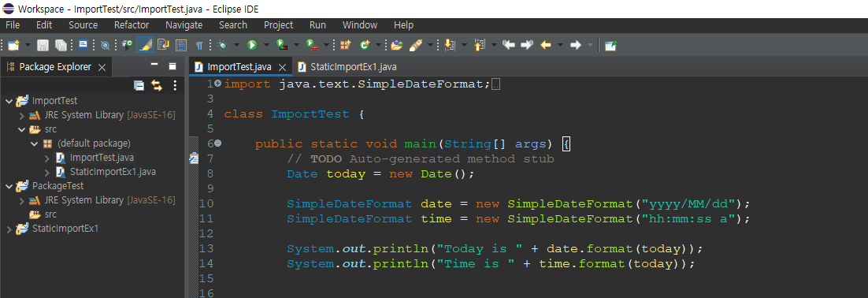Open the File menu
The image size is (868, 298).
pos(13,25)
